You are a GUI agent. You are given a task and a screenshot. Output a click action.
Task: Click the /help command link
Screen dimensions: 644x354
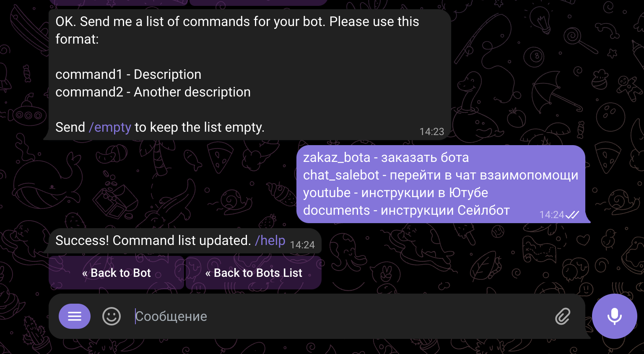pyautogui.click(x=270, y=240)
